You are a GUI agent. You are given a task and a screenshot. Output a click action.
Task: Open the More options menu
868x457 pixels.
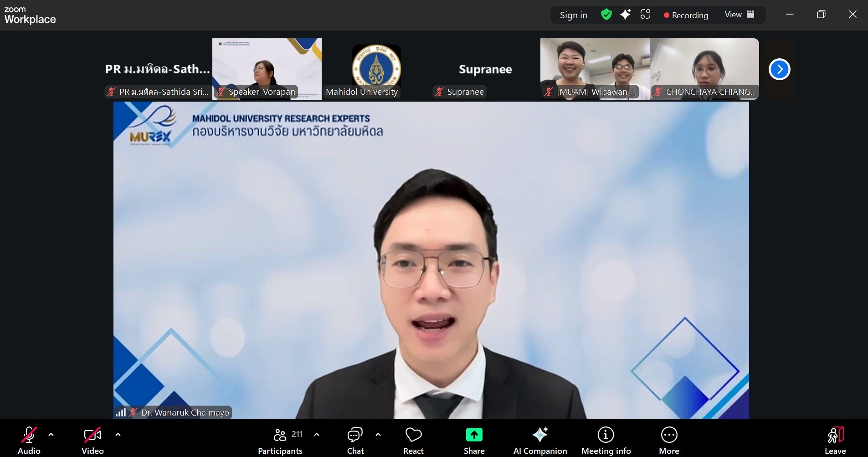pyautogui.click(x=669, y=441)
